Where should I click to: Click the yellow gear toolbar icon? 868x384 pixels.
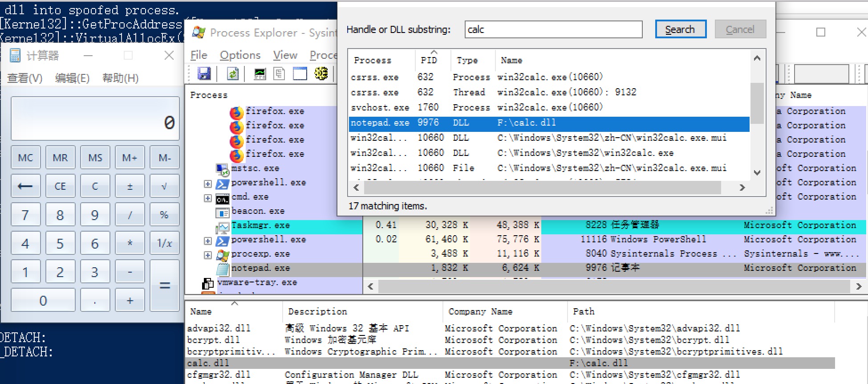coord(321,74)
